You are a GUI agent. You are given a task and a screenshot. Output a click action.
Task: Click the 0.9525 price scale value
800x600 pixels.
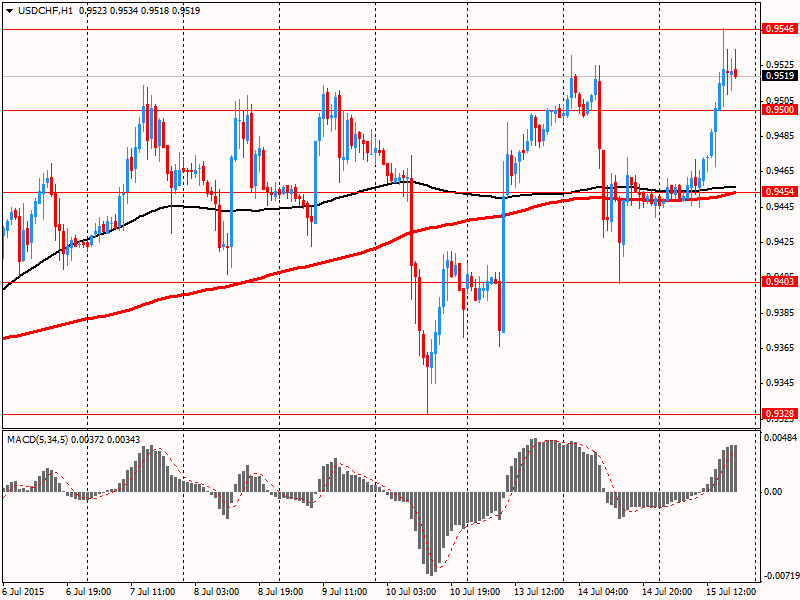(781, 65)
